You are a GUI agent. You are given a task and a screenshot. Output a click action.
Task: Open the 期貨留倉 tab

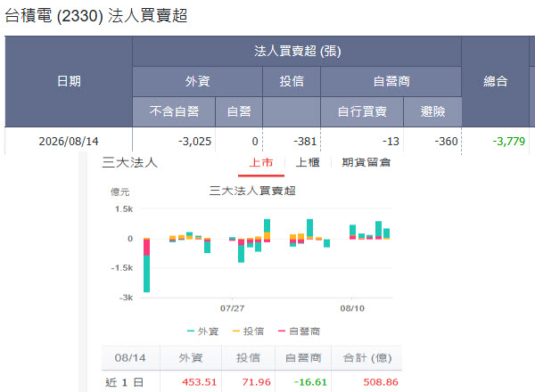click(x=366, y=163)
